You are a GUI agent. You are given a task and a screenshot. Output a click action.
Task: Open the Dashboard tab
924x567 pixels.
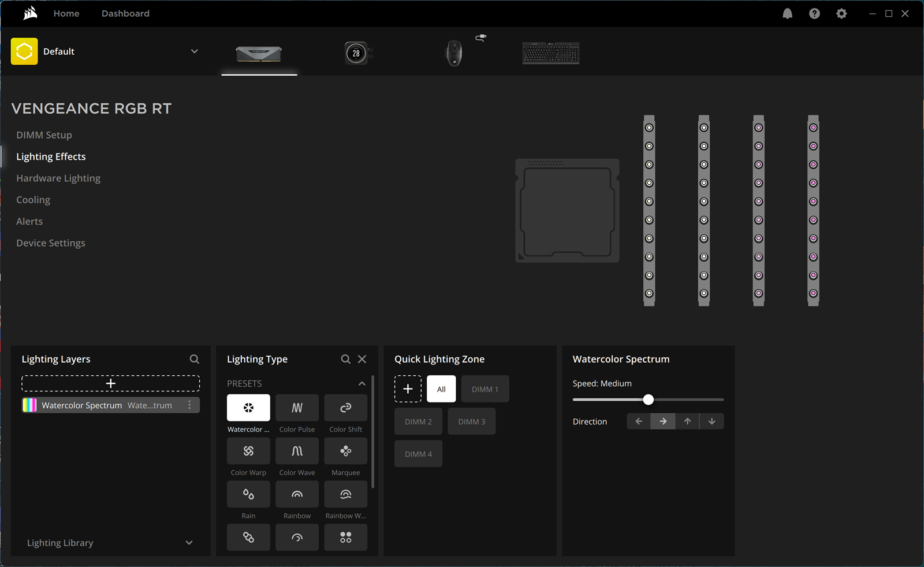(125, 13)
